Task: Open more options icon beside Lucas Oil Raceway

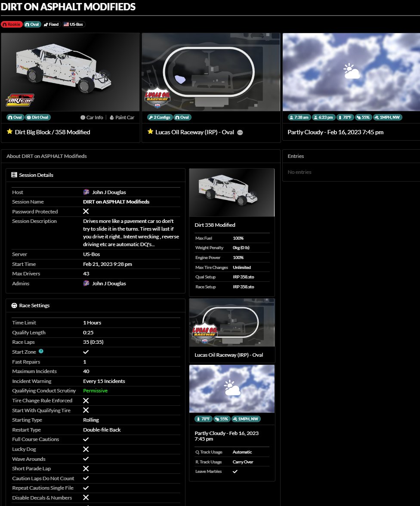Action: pos(240,133)
